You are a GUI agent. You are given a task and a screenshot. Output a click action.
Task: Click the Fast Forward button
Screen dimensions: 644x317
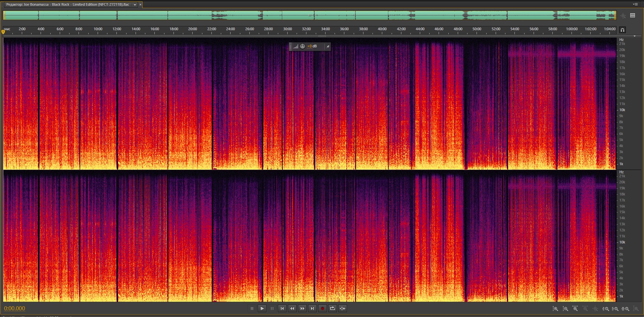[x=302, y=308]
